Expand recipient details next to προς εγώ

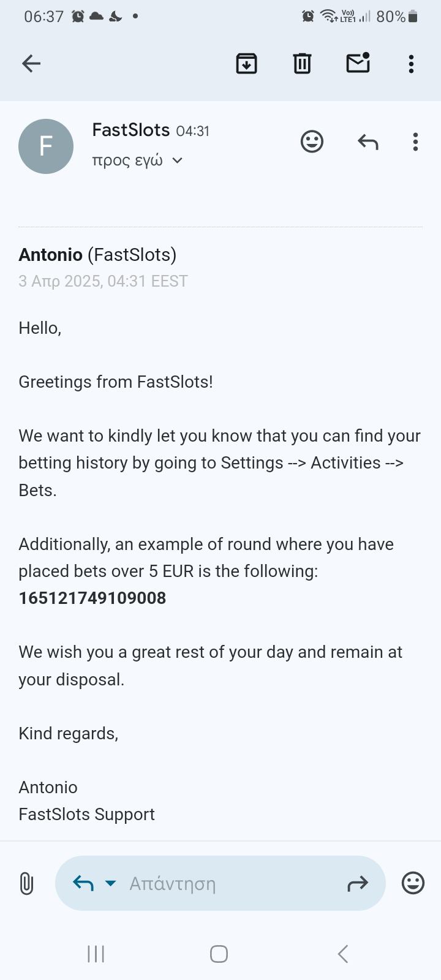coord(177,160)
